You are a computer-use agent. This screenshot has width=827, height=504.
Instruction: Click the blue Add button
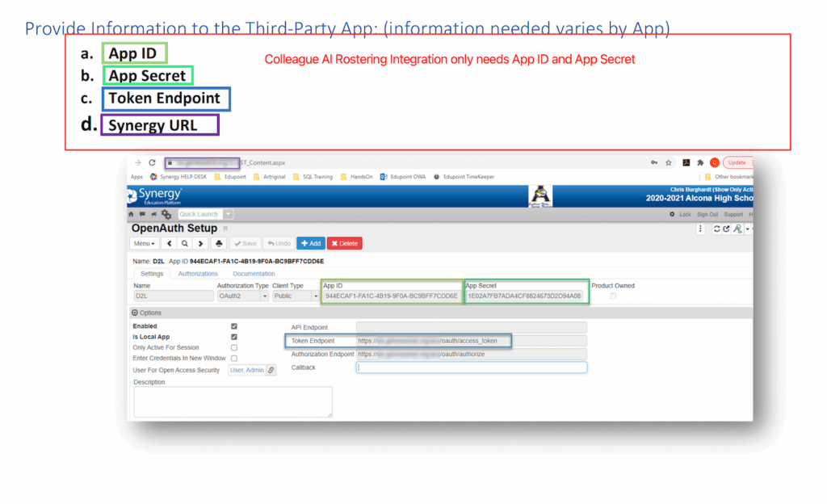tap(310, 243)
